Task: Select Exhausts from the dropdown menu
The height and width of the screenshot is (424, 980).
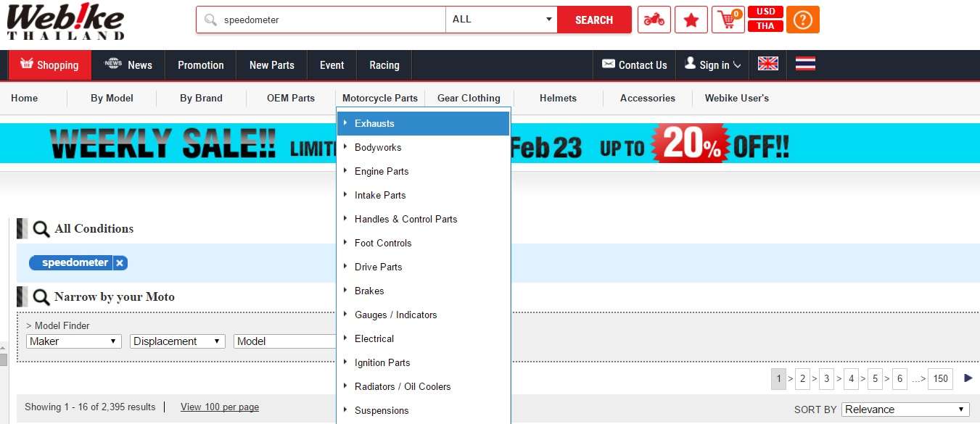Action: click(424, 123)
